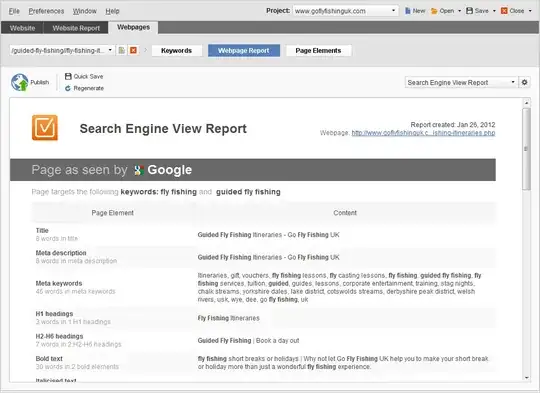Click 'Guided Fly Fishing | Book a day out' text
This screenshot has width=540, height=393.
point(248,340)
